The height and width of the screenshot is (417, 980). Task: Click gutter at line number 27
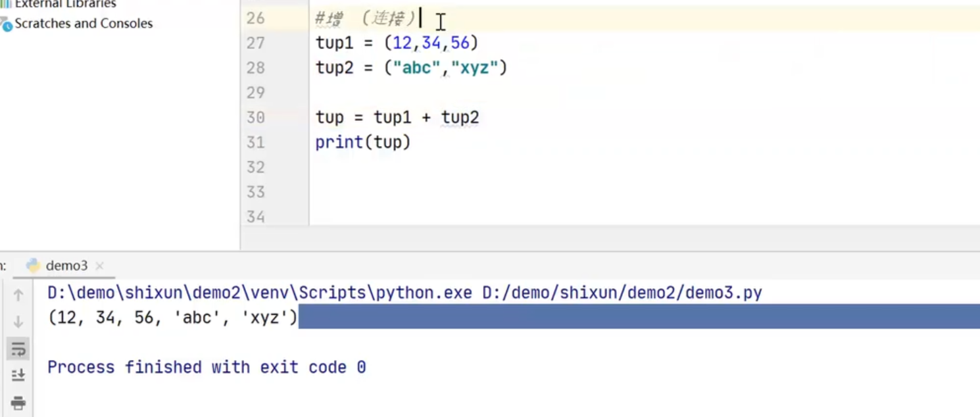point(255,43)
